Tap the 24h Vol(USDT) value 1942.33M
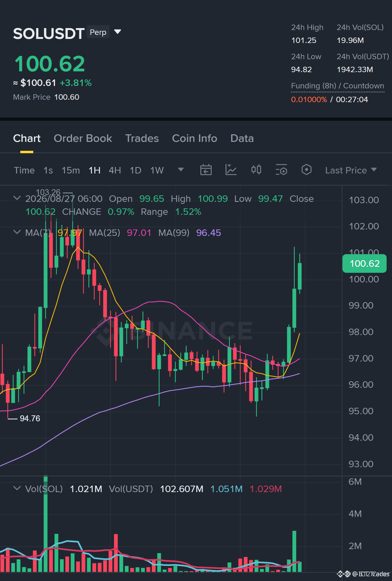392x581 pixels. [x=355, y=69]
